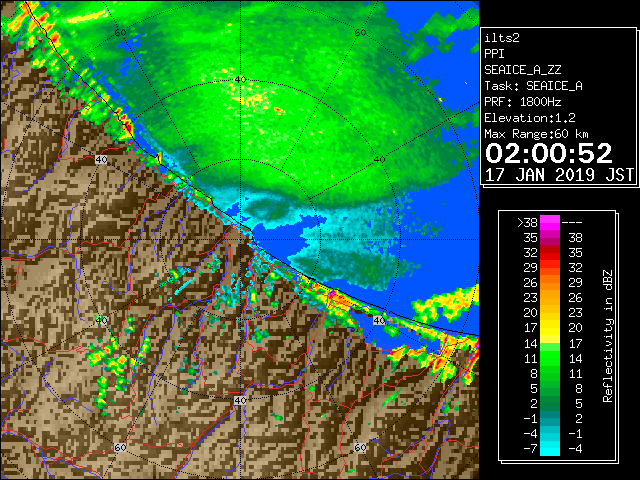Click the radar site name 'ilts2'
This screenshot has height=480, width=640.
(502, 38)
